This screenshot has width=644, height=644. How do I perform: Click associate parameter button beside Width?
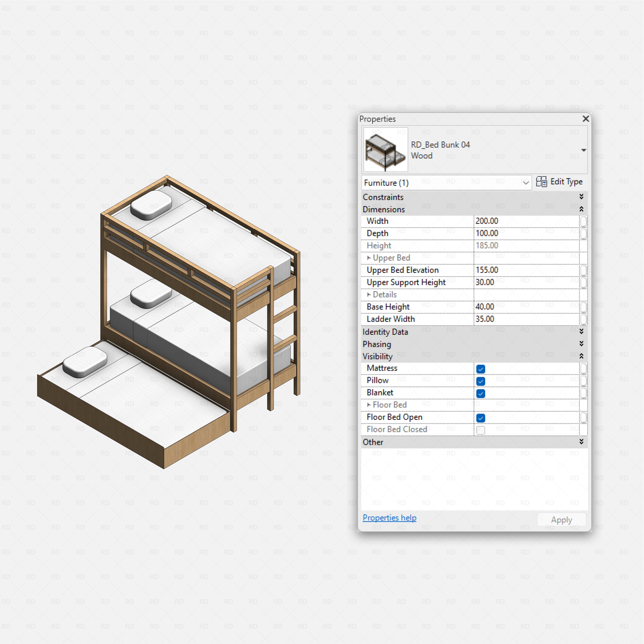pyautogui.click(x=584, y=221)
